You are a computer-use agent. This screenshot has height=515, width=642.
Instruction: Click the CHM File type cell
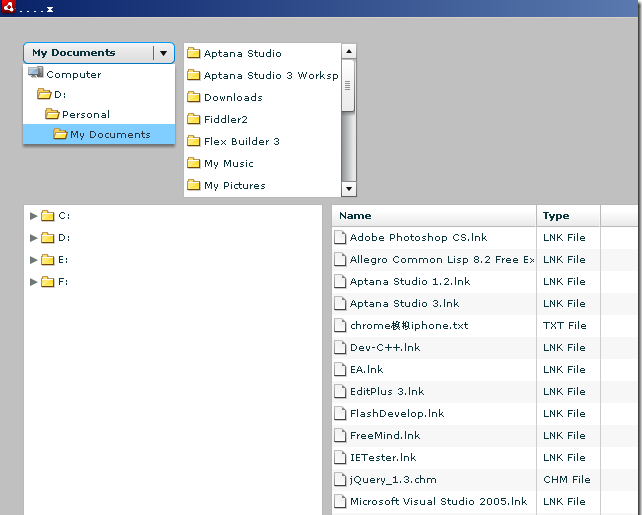(x=567, y=480)
